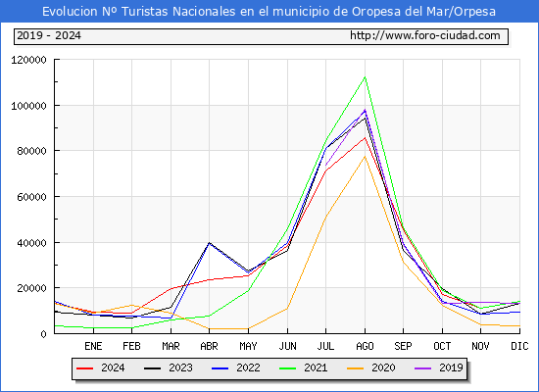Select the '2020' legend label
The image size is (539, 392).
pos(383,367)
